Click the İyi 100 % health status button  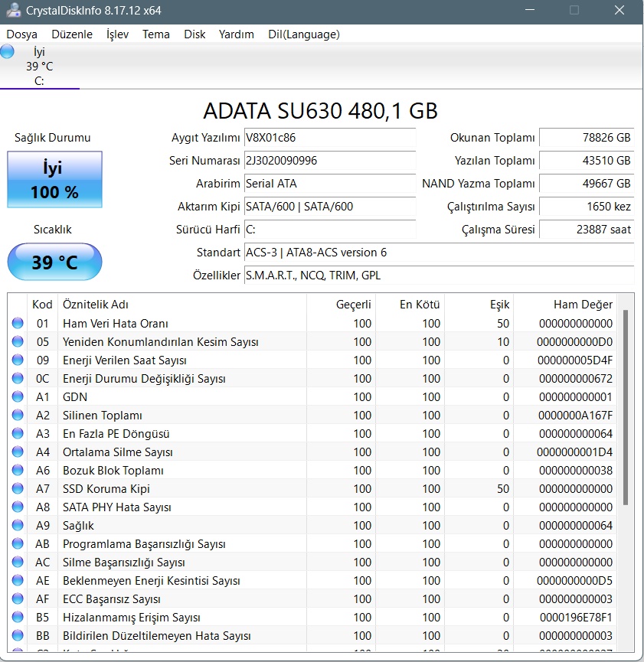54,179
